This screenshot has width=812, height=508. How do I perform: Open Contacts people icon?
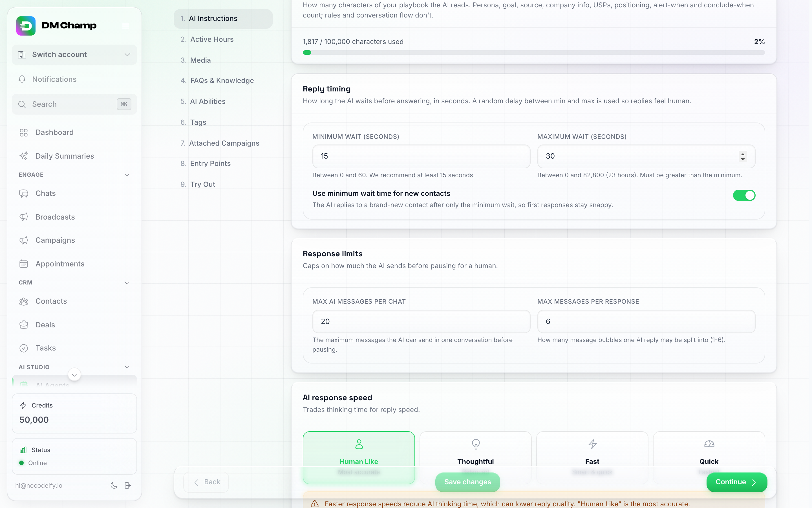pos(23,301)
